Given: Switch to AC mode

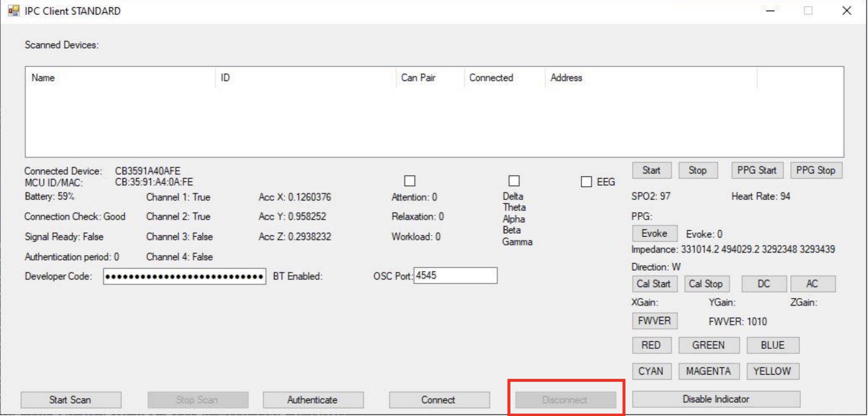Looking at the screenshot, I should coord(812,284).
